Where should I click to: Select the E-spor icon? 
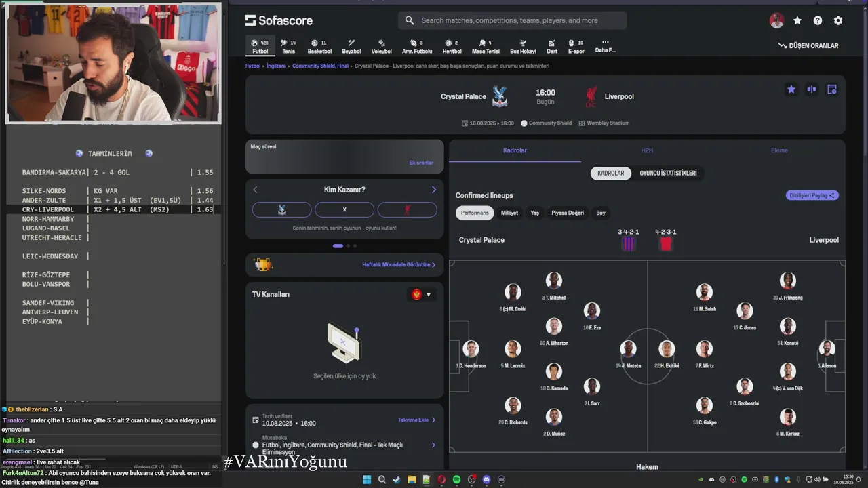click(x=576, y=47)
